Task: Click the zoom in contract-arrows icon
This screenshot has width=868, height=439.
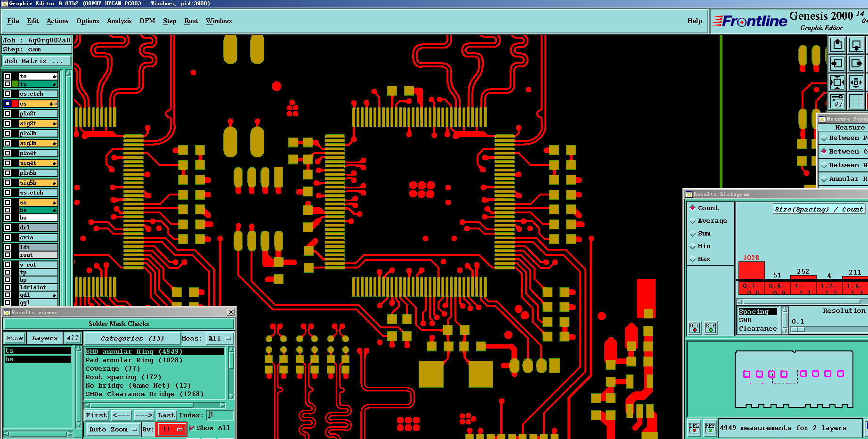Action: click(x=856, y=82)
